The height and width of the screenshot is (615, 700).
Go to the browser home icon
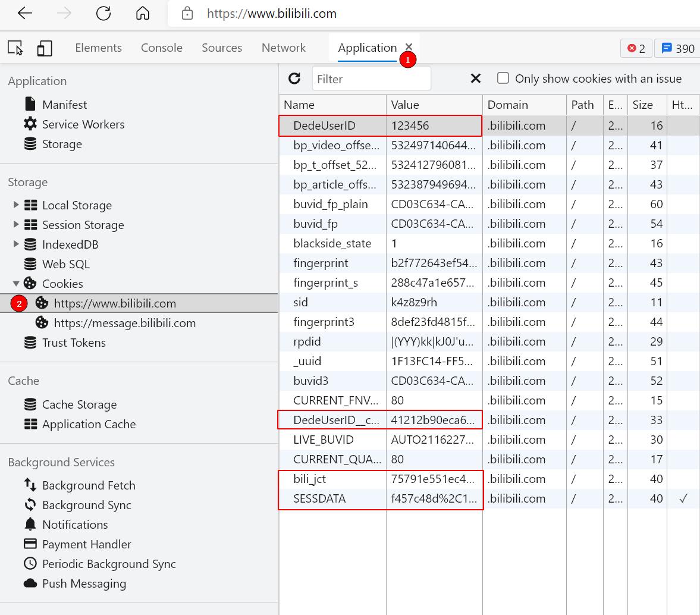click(142, 14)
